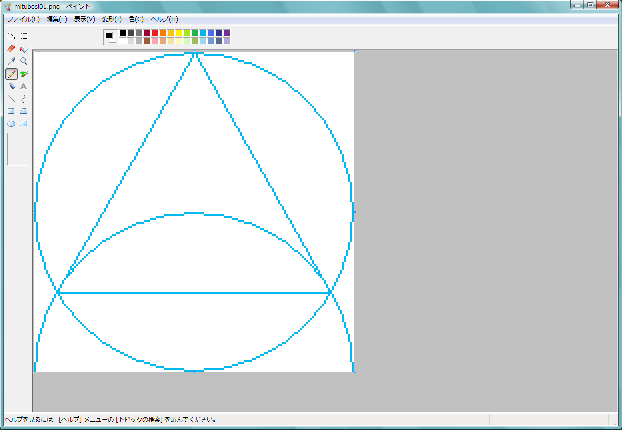Select the Ellipse shape tool
Image resolution: width=622 pixels, height=430 pixels.
[x=11, y=124]
